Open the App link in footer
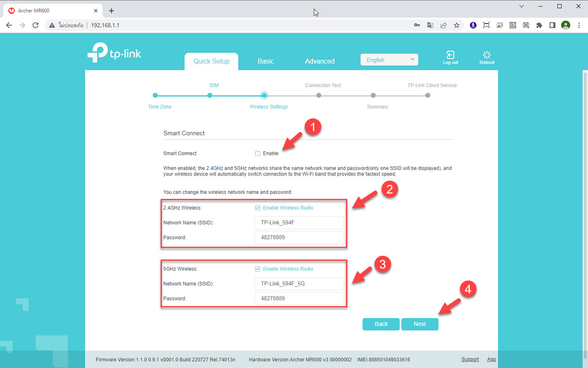The height and width of the screenshot is (368, 588). (491, 359)
